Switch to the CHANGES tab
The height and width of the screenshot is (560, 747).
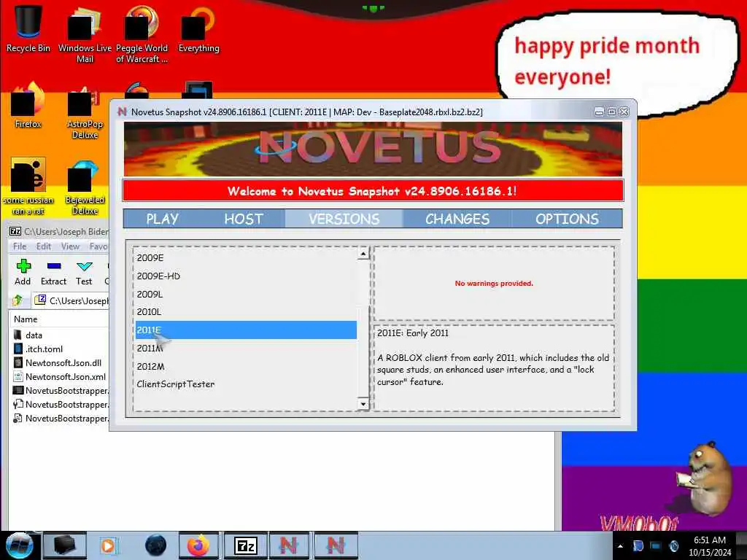[x=457, y=219]
